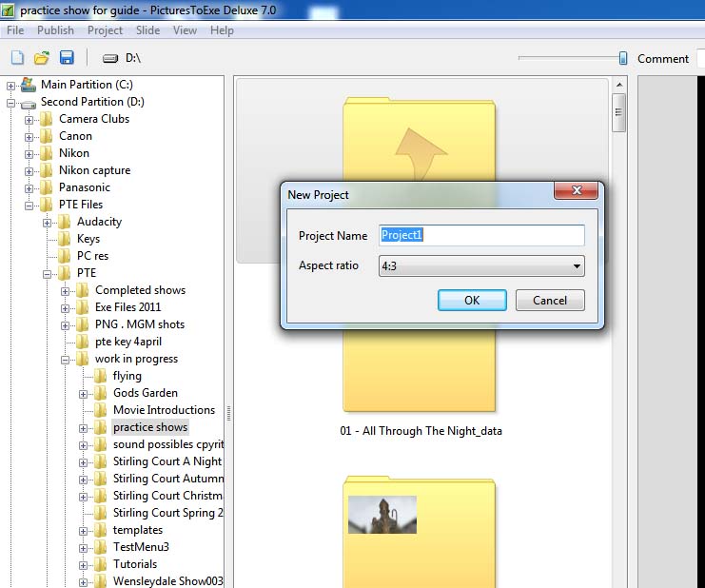Open the Aspect ratio dropdown
Screen dimensions: 705x588
click(x=481, y=266)
